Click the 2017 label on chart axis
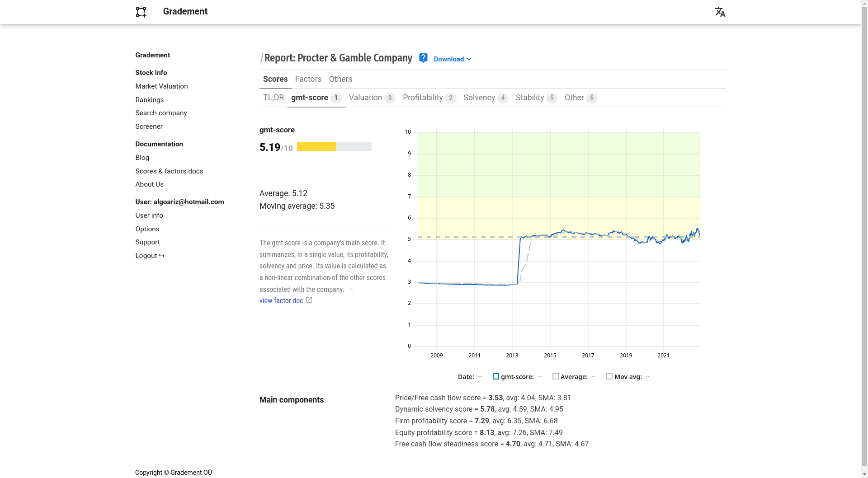The height and width of the screenshot is (478, 868). point(588,356)
